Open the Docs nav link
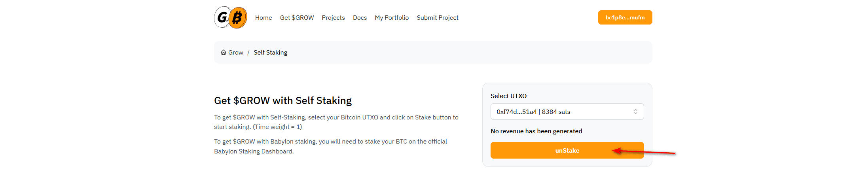Image resolution: width=868 pixels, height=193 pixels. (x=360, y=17)
